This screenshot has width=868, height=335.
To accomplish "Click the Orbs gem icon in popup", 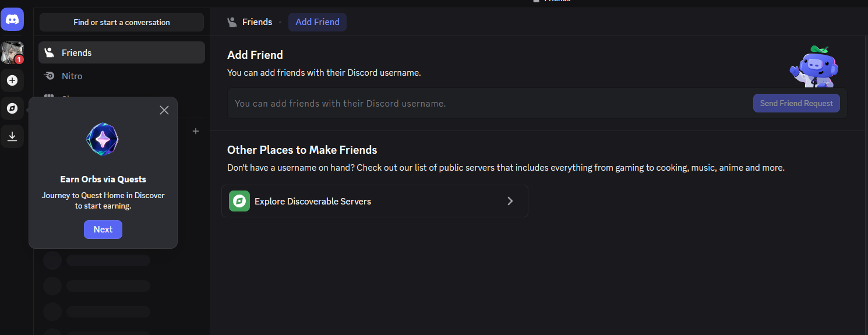I will [x=103, y=140].
